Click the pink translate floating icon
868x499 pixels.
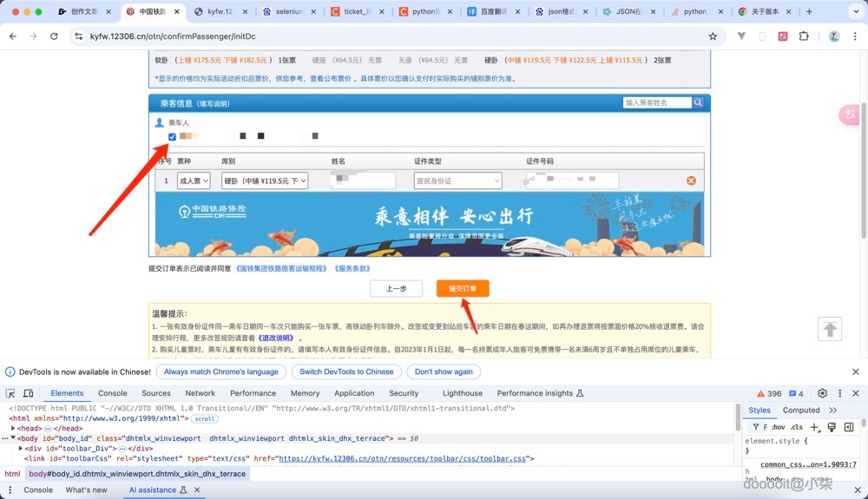(x=850, y=115)
